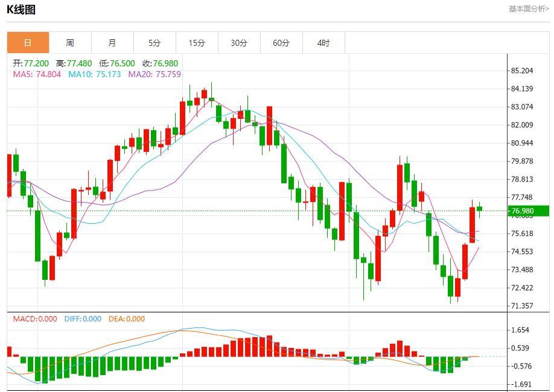Click the MA10: 75.173 indicator label
This screenshot has height=392, width=554.
94,74
